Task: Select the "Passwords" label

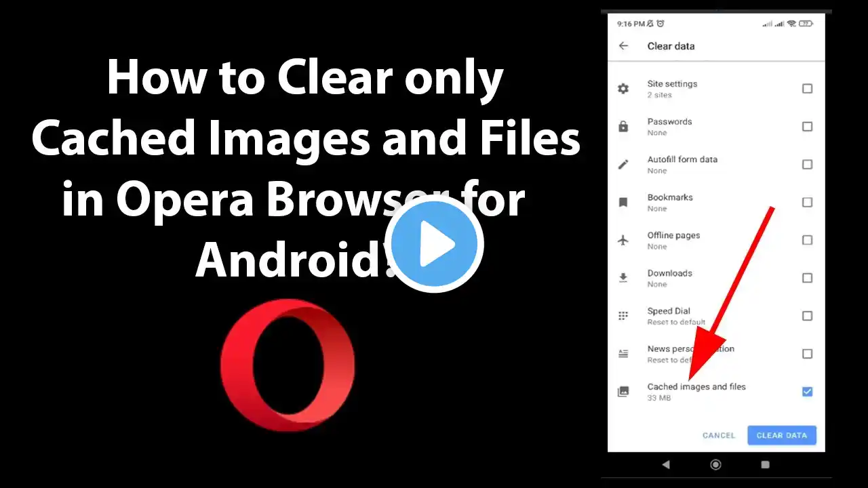Action: click(x=669, y=122)
